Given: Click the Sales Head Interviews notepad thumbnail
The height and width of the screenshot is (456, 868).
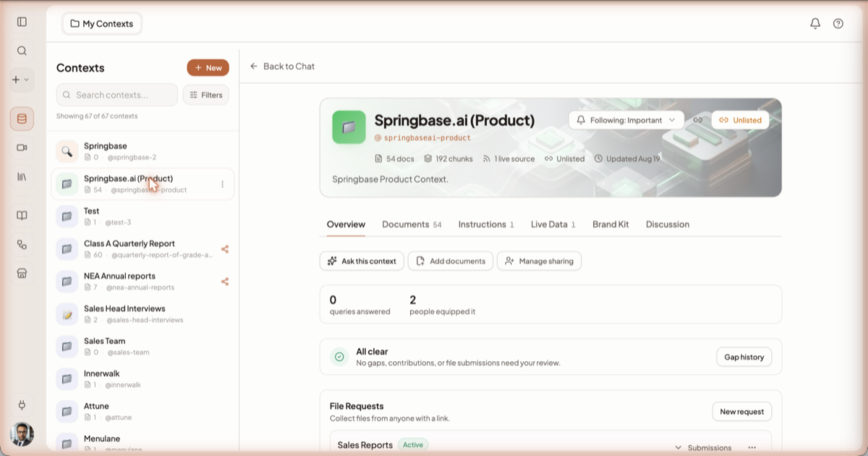Looking at the screenshot, I should [x=67, y=314].
